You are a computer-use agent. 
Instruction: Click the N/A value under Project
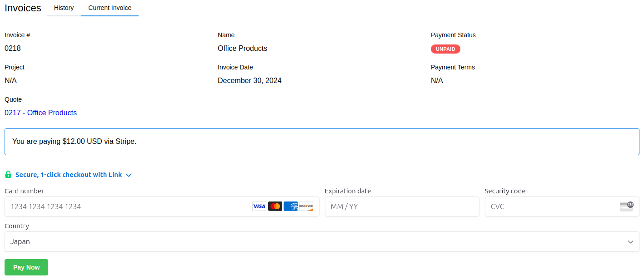(10, 80)
